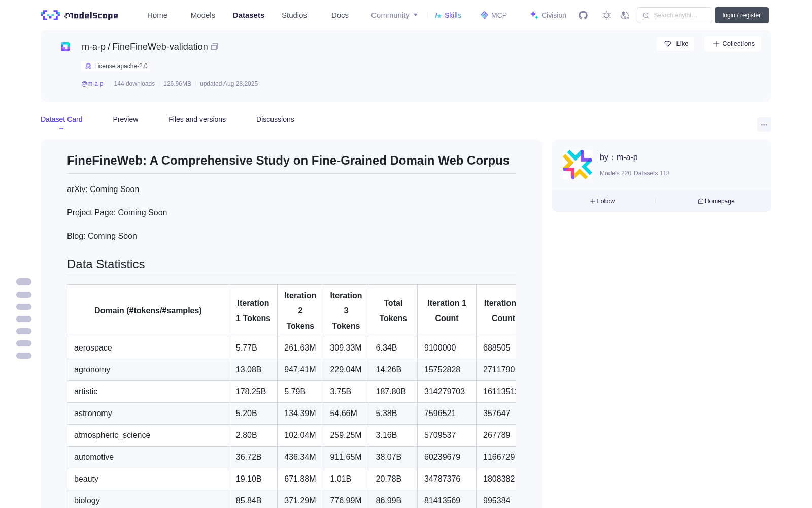Open the Studios nav item
The height and width of the screenshot is (508, 812).
(294, 15)
